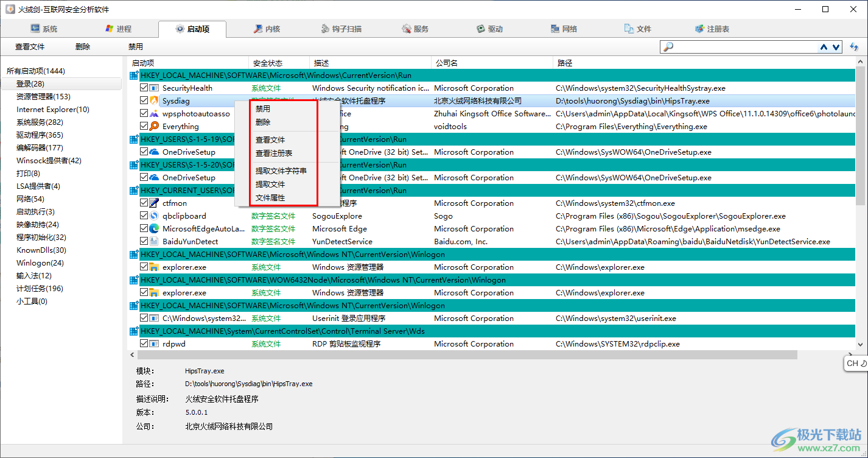The height and width of the screenshot is (458, 868).
Task: Toggle the qbclipboard checkbox
Action: point(144,216)
